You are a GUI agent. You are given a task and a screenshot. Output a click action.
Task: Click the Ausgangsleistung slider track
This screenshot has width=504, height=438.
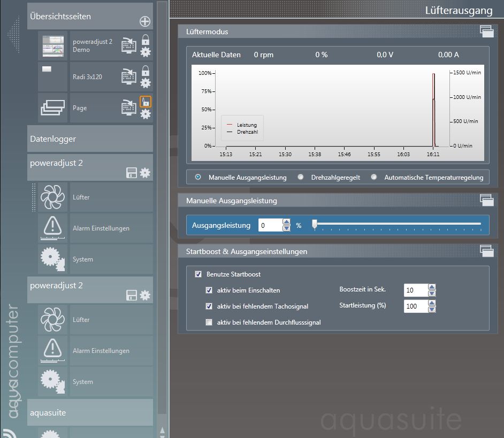[x=398, y=224]
